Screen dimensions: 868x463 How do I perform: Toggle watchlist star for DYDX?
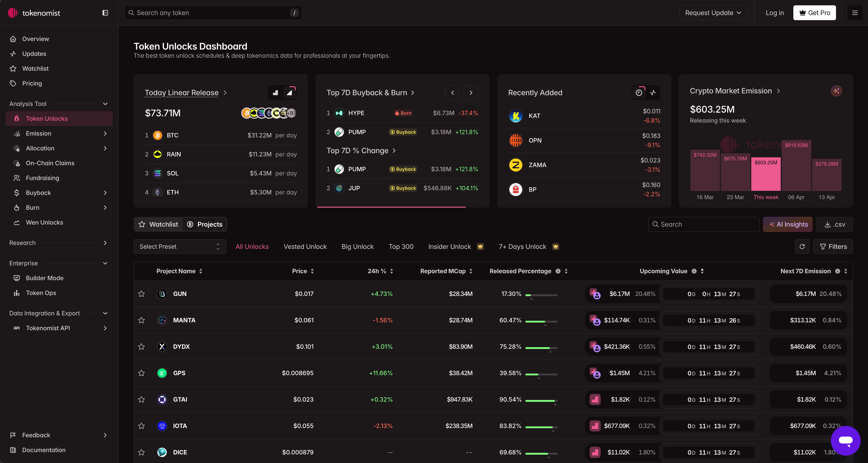[x=141, y=346]
